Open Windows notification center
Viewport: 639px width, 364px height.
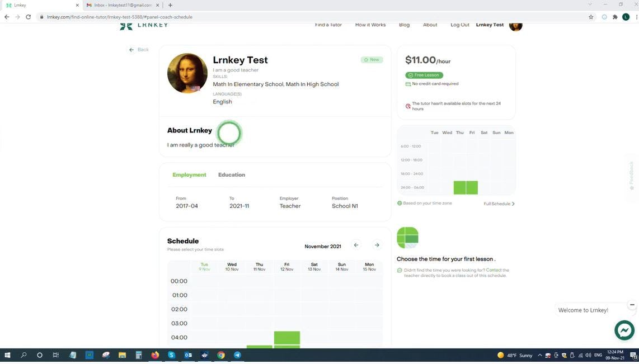tap(633, 355)
